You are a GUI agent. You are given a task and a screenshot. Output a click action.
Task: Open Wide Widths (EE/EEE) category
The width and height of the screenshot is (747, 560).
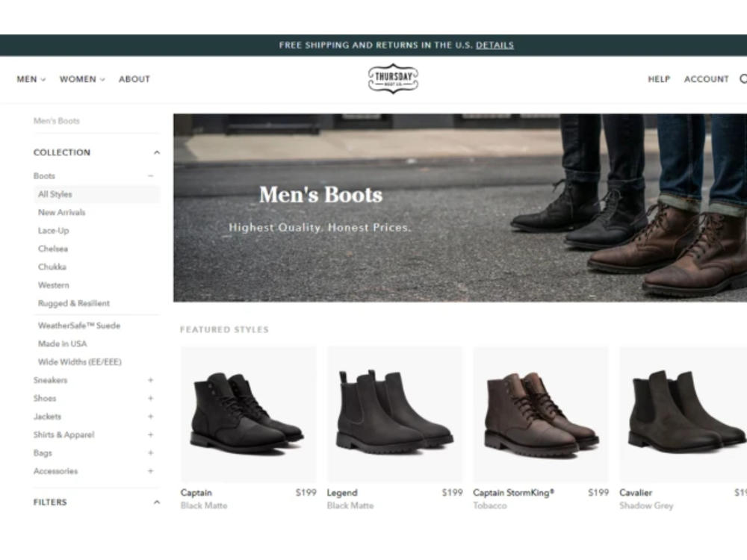click(x=80, y=362)
